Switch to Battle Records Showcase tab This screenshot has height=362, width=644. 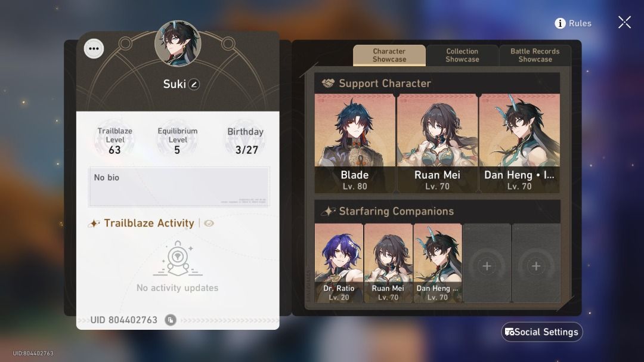click(535, 55)
